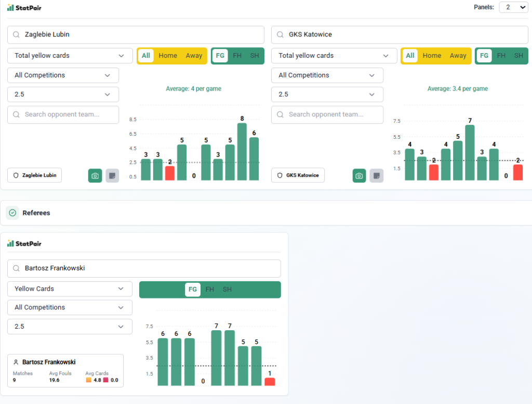Switch referee chart to FH period

pos(209,290)
